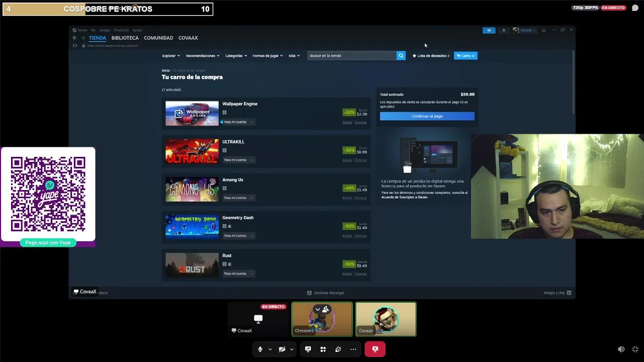
Task: Mute the Discord microphone
Action: (260, 349)
